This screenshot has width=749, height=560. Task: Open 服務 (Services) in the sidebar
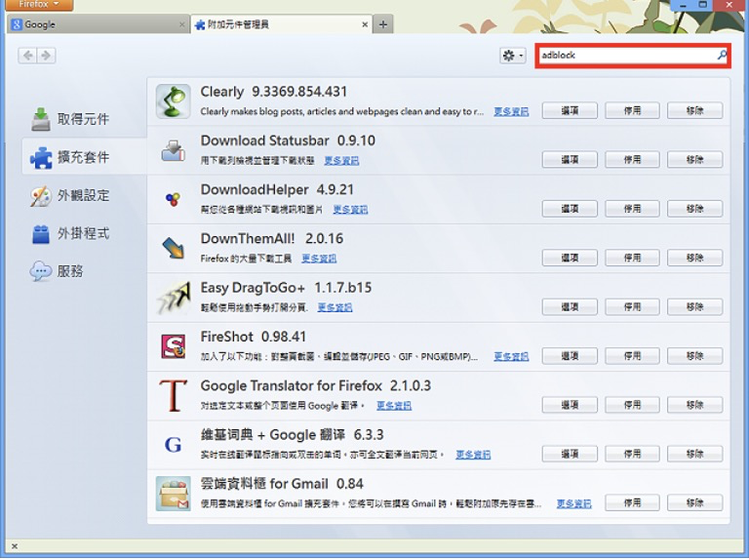click(x=57, y=271)
